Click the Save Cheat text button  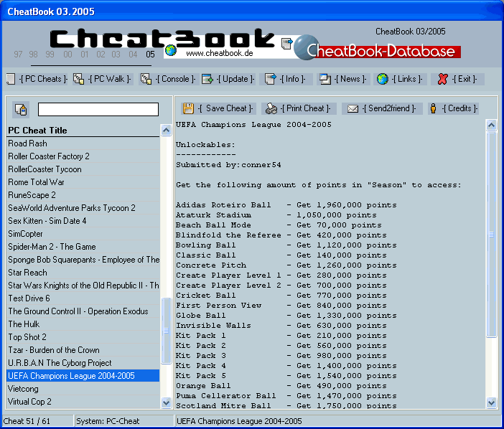point(225,108)
